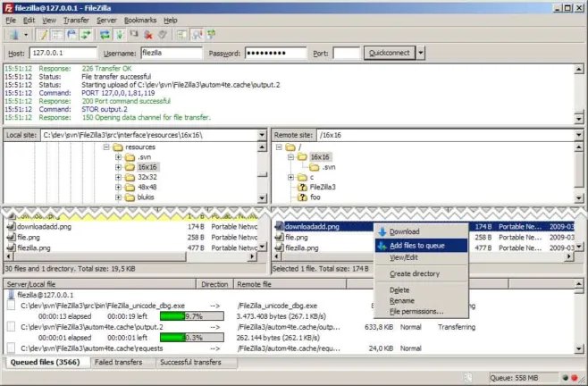This screenshot has height=386, width=588.
Task: Sort queue by the Server/Local file column
Action: pos(100,284)
